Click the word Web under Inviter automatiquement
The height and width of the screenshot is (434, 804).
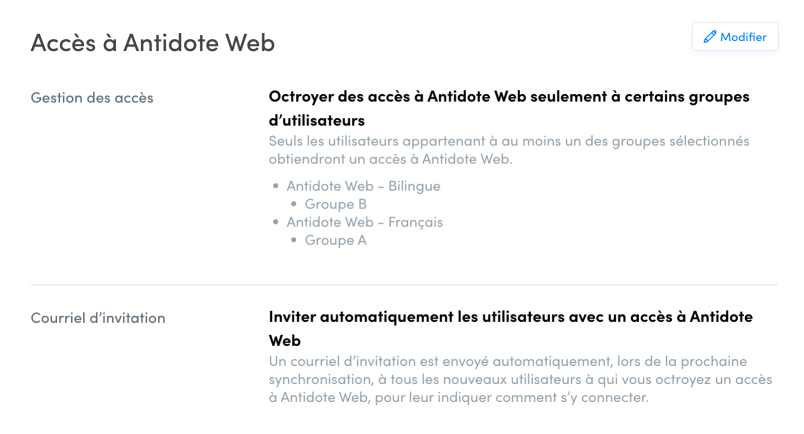(285, 341)
